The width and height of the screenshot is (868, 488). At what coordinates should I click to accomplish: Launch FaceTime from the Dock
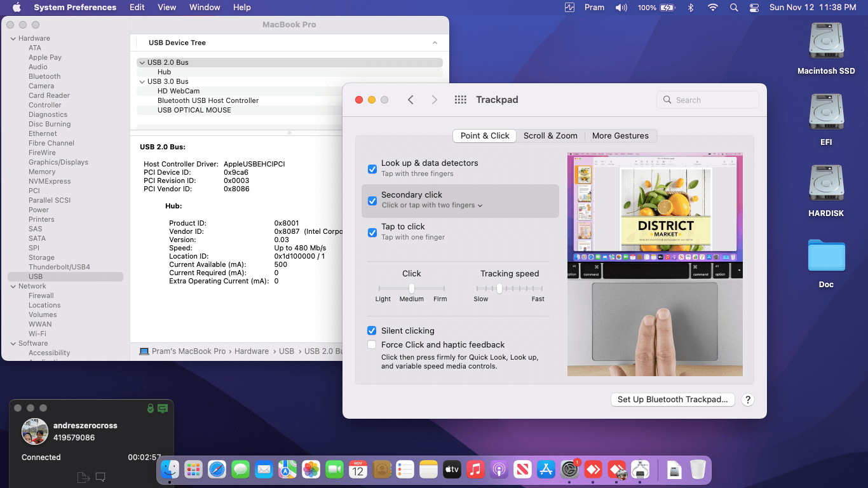pos(334,470)
